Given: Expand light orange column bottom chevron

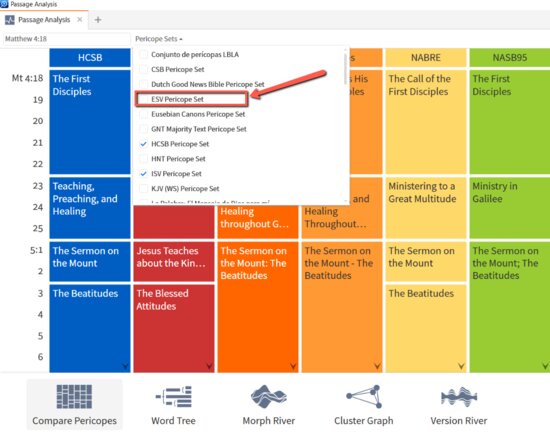Looking at the screenshot, I should (377, 366).
